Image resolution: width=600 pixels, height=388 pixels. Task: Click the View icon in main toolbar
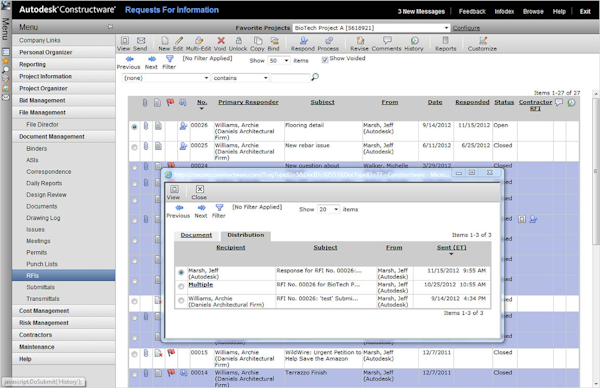tap(125, 41)
